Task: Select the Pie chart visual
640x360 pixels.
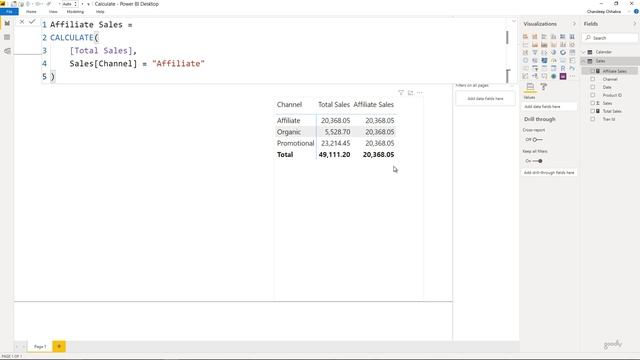Action: point(553,52)
